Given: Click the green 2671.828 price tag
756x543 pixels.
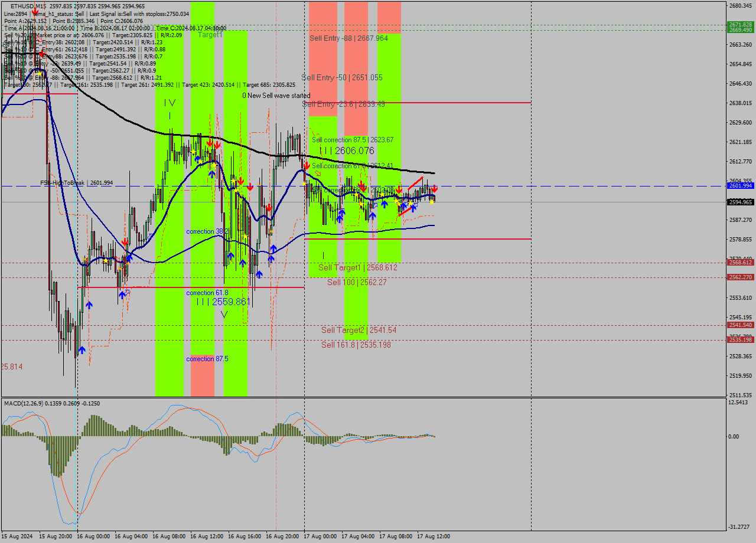Looking at the screenshot, I should (740, 25).
